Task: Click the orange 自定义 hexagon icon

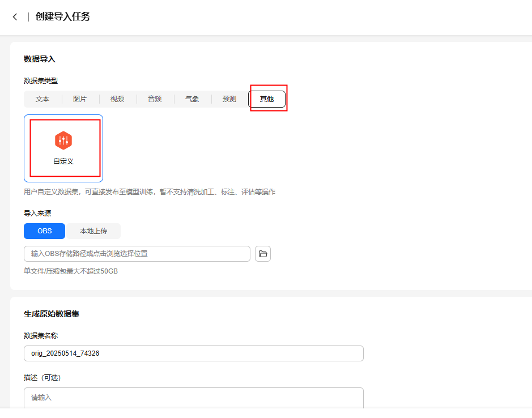Action: click(63, 140)
